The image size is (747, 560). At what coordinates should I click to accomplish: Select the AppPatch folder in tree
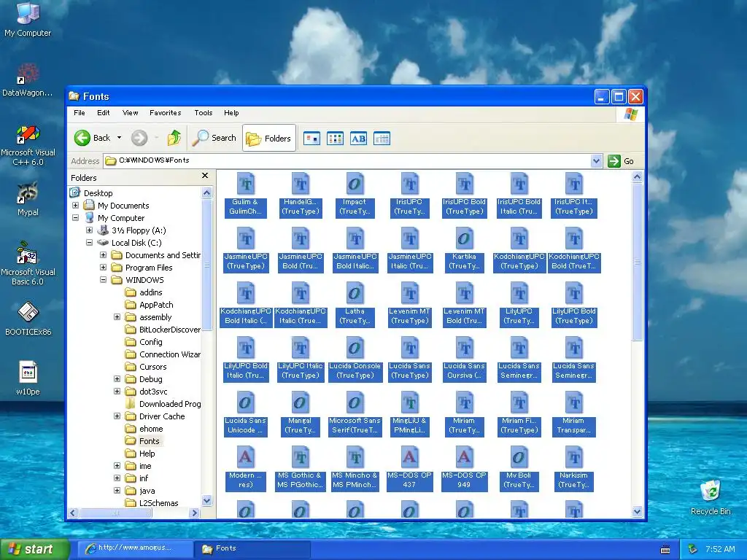click(x=149, y=305)
